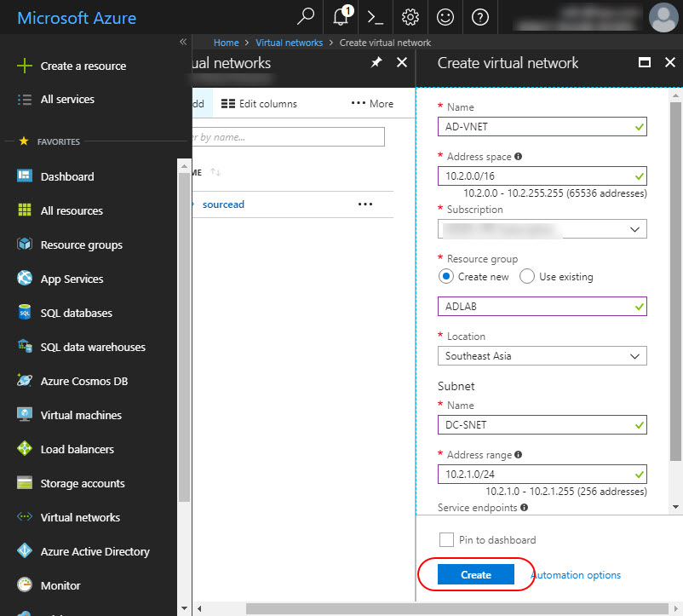Click the blue Create button
This screenshot has width=683, height=616.
476,574
